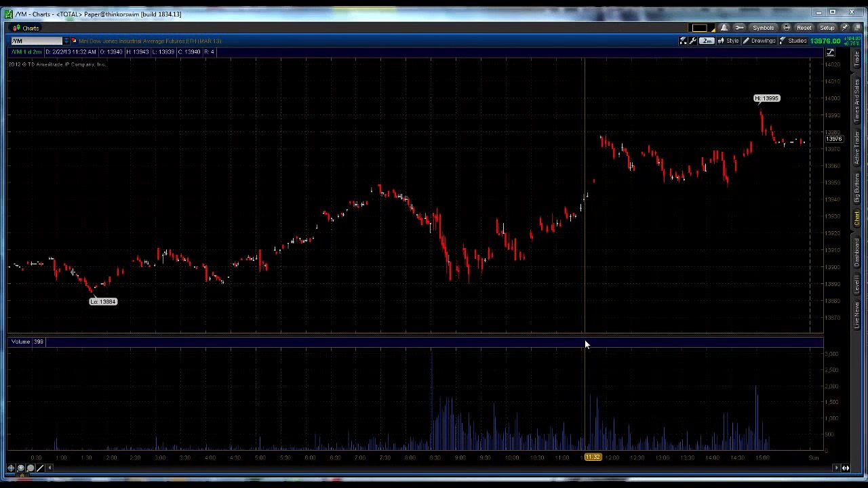This screenshot has width=868, height=488.
Task: Click the Volume 399 study label
Action: click(x=27, y=342)
